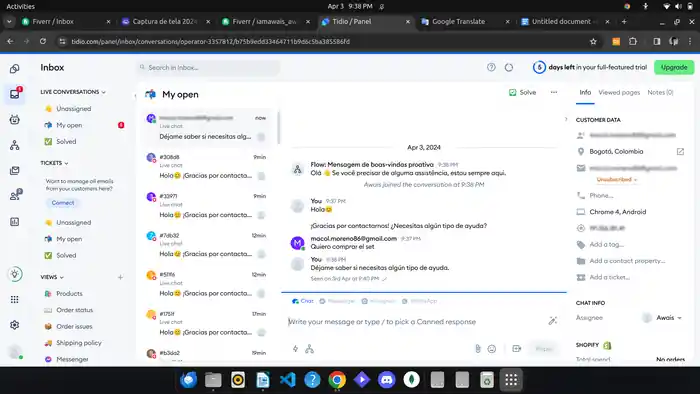This screenshot has height=394, width=700.
Task: Open Discord from the dock
Action: [387, 380]
